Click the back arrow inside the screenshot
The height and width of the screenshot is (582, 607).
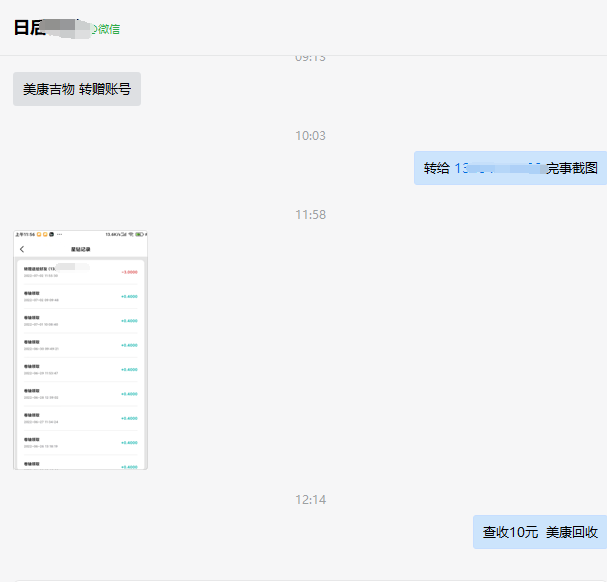tap(22, 249)
